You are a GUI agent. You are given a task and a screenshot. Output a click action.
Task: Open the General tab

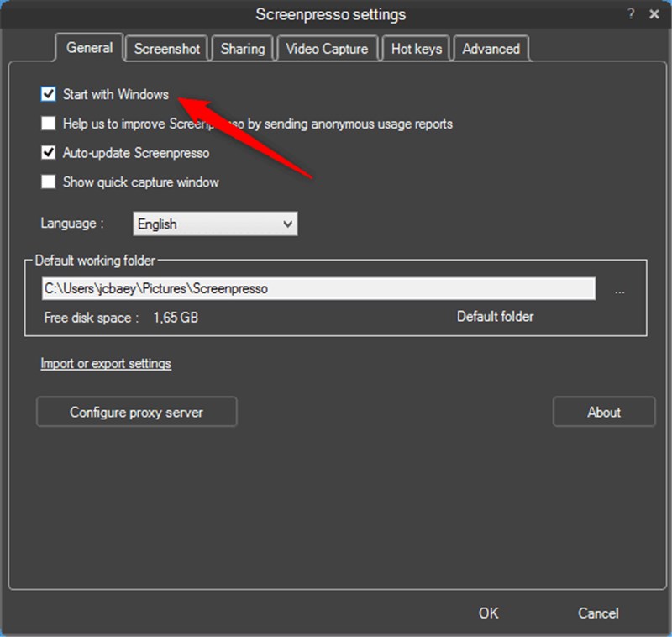tap(89, 48)
